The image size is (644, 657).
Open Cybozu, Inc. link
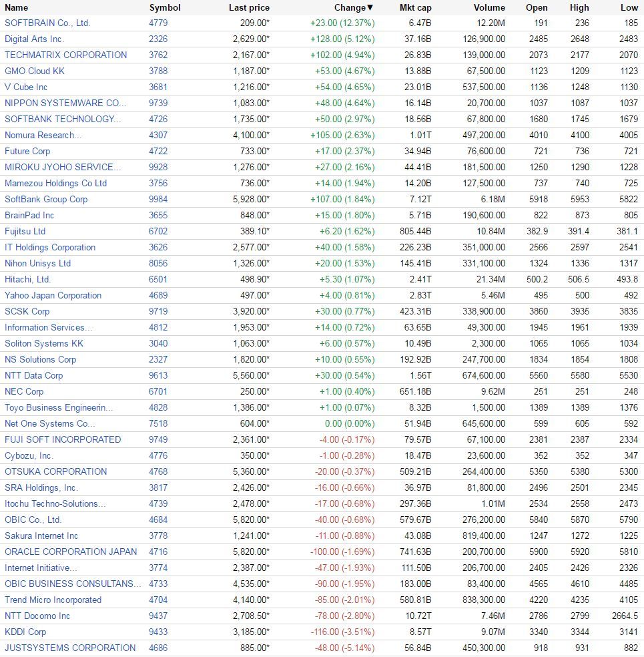[29, 455]
